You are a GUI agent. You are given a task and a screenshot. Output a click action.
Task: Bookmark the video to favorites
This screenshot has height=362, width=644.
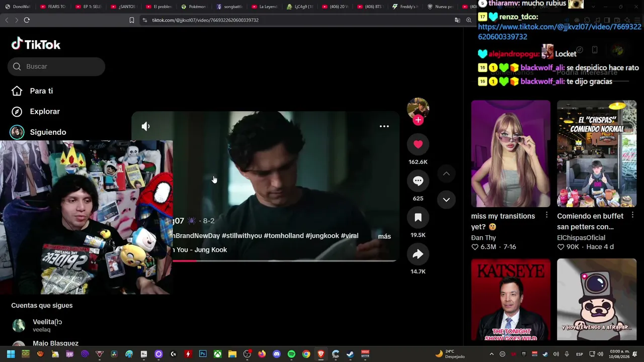(x=418, y=217)
